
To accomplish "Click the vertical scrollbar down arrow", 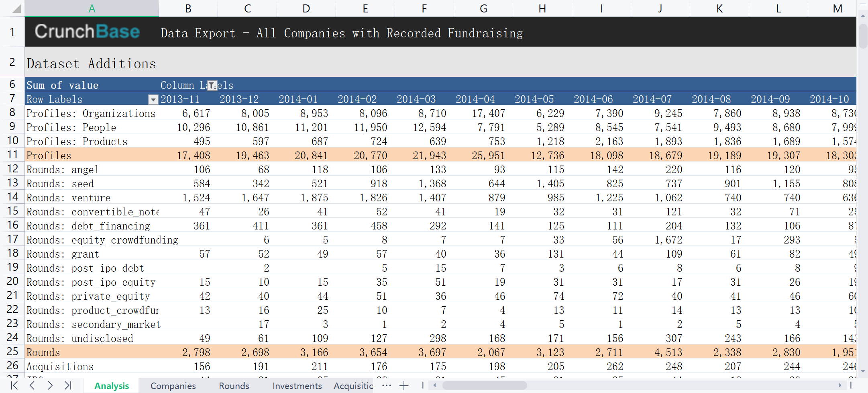I will pos(863,371).
